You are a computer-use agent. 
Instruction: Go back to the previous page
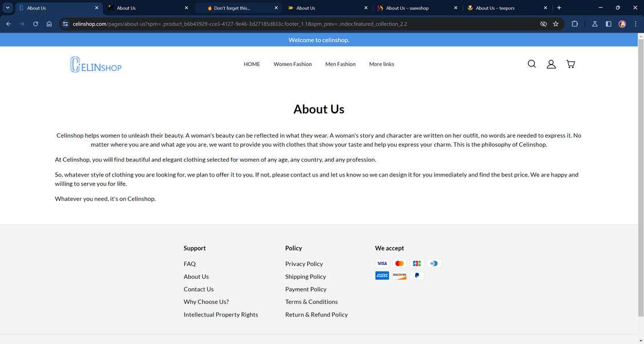click(x=7, y=23)
